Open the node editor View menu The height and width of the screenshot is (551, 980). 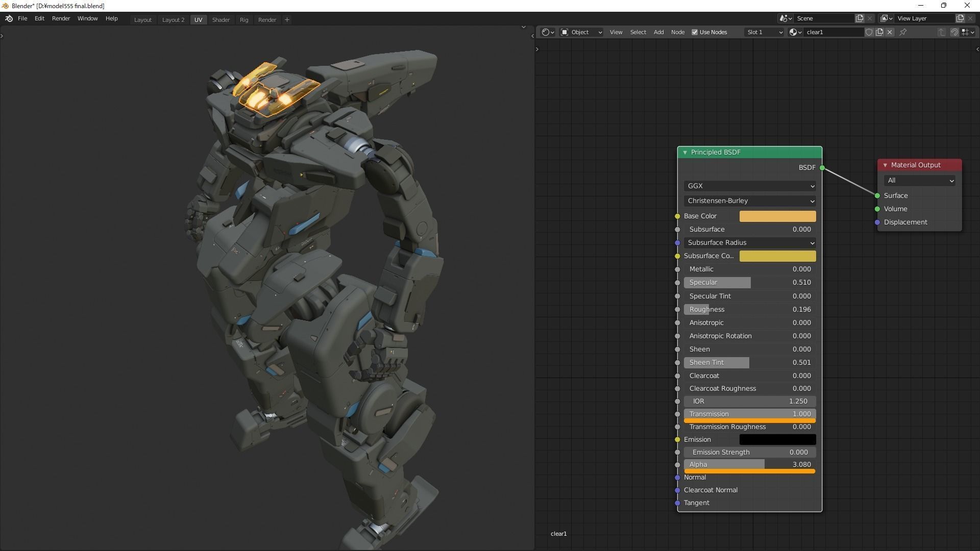[x=616, y=32]
